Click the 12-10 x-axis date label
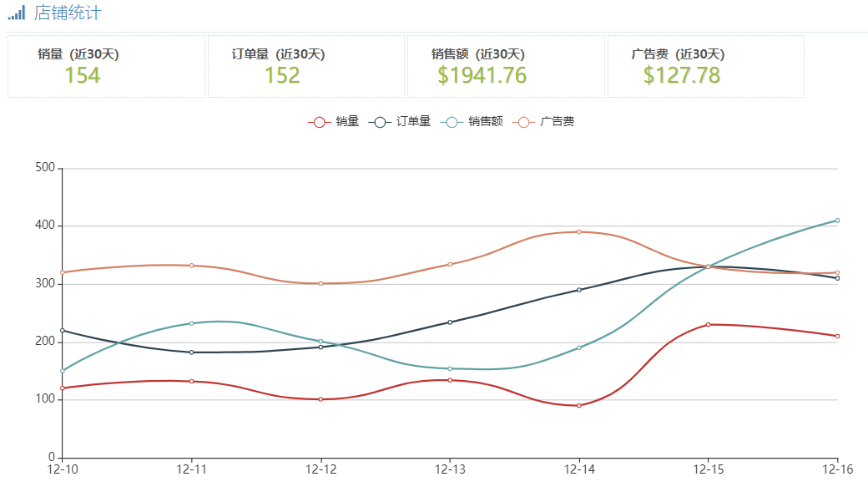The image size is (868, 497). tap(63, 470)
